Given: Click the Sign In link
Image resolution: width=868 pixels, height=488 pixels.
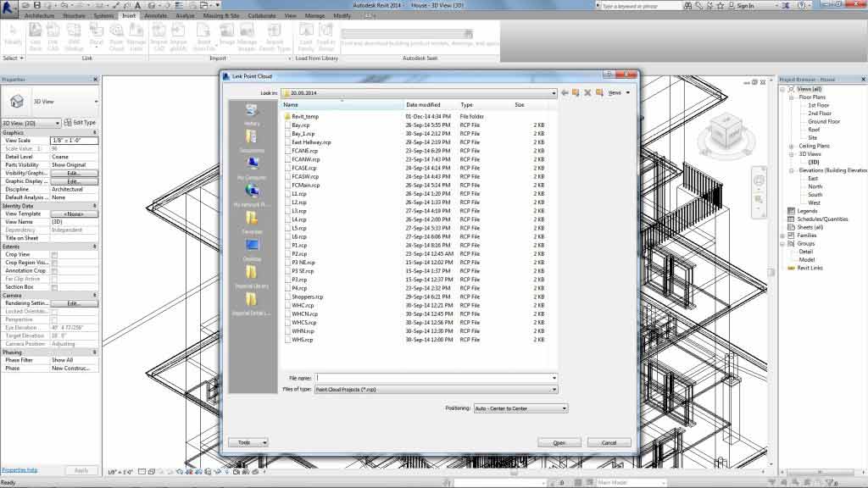Looking at the screenshot, I should [745, 6].
